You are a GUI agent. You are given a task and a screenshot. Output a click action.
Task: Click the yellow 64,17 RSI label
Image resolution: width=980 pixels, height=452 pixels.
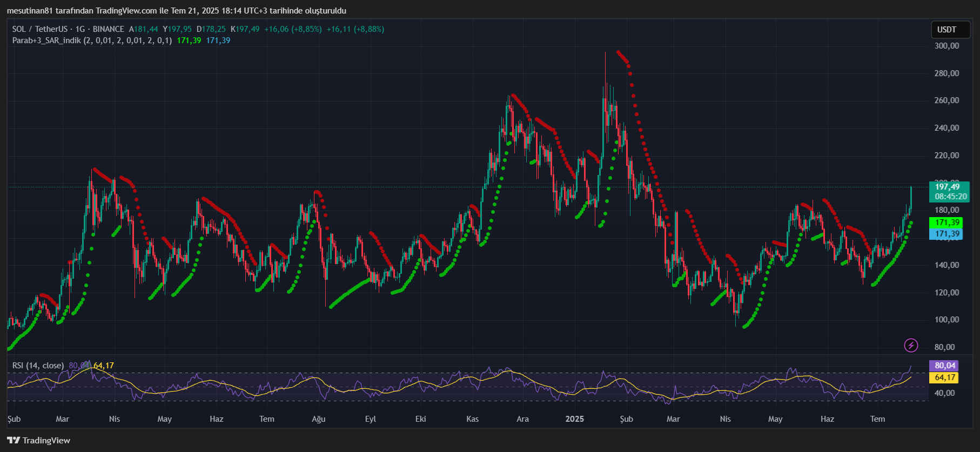[943, 377]
